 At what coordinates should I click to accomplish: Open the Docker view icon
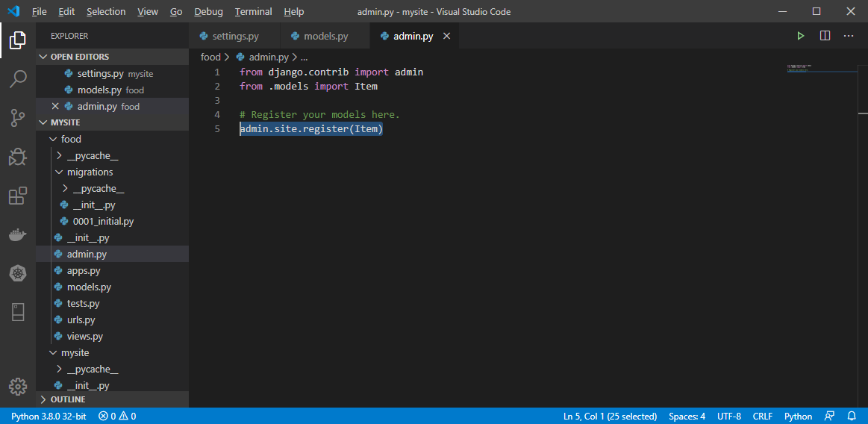pos(18,235)
